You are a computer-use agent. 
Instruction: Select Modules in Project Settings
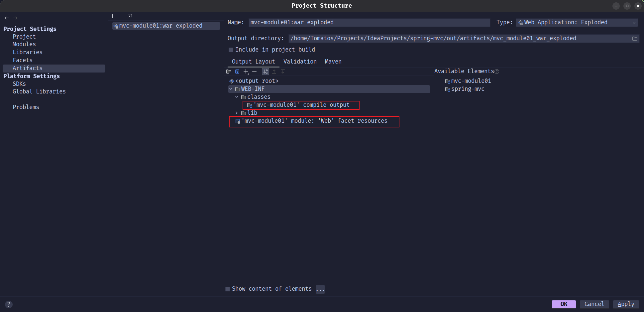coord(24,44)
